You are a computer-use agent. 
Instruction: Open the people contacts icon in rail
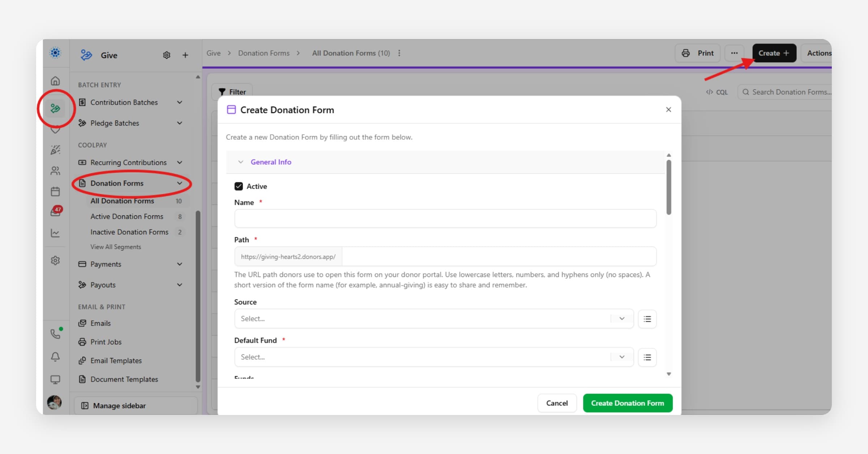coord(55,171)
